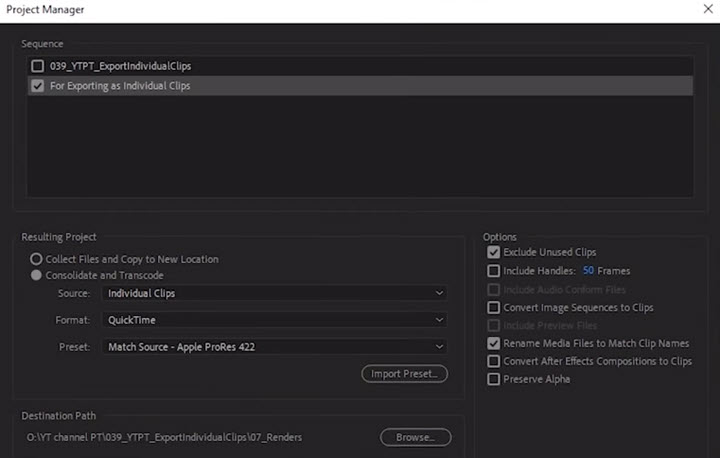Check the 039_YTPT_ExportIndividualClips sequence checkbox
This screenshot has width=720, height=458.
click(x=37, y=66)
